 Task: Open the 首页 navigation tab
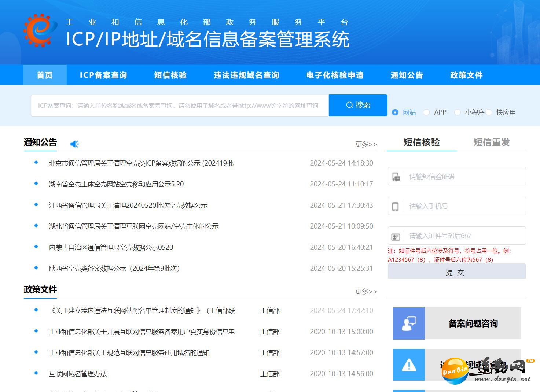(x=45, y=75)
